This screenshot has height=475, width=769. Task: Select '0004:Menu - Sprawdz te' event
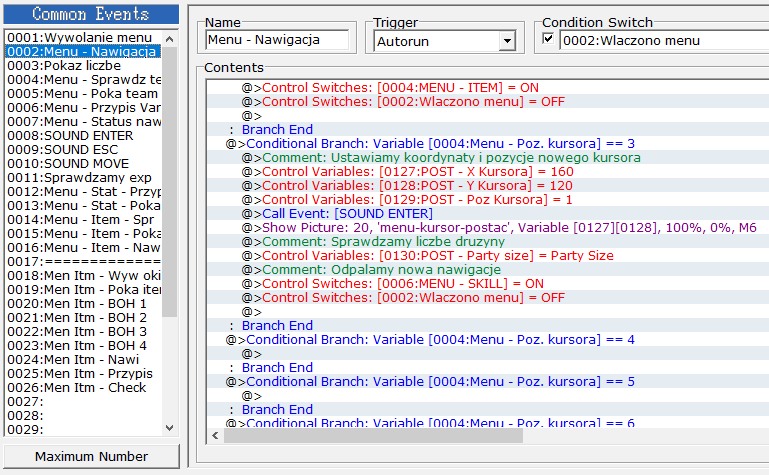[x=82, y=79]
